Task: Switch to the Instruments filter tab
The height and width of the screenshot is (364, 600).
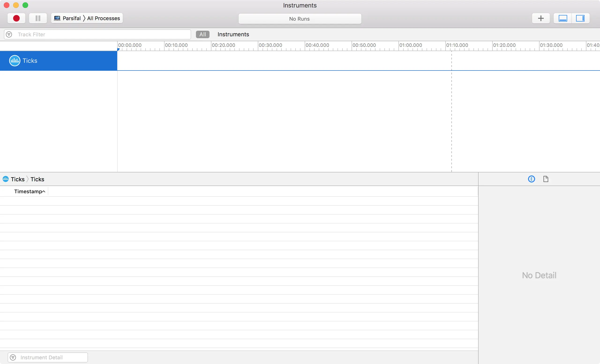Action: [233, 34]
